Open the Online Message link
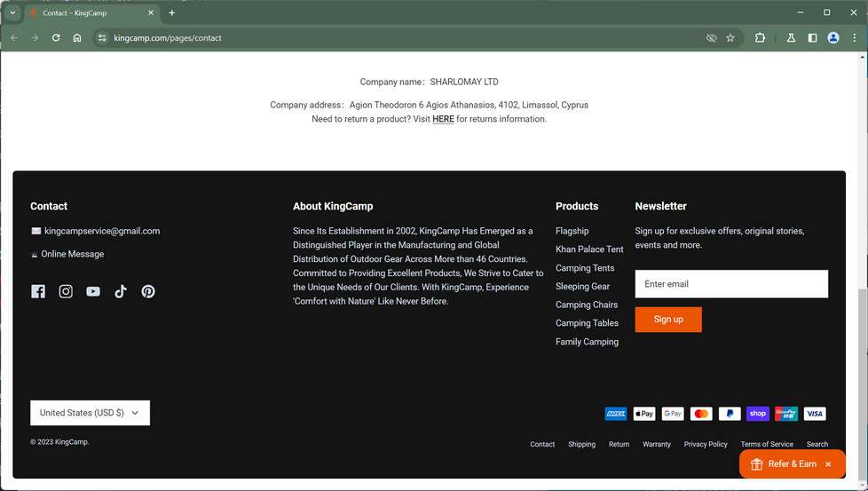 (x=73, y=254)
